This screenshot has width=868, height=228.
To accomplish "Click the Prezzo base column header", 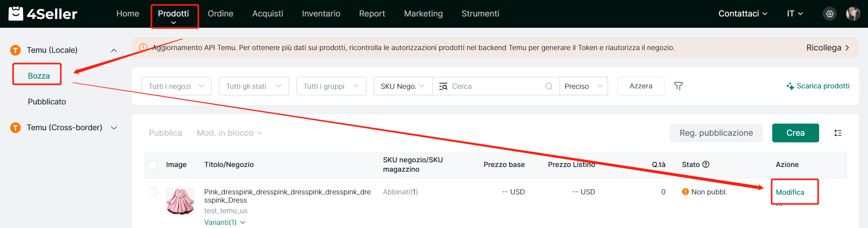I will 504,165.
